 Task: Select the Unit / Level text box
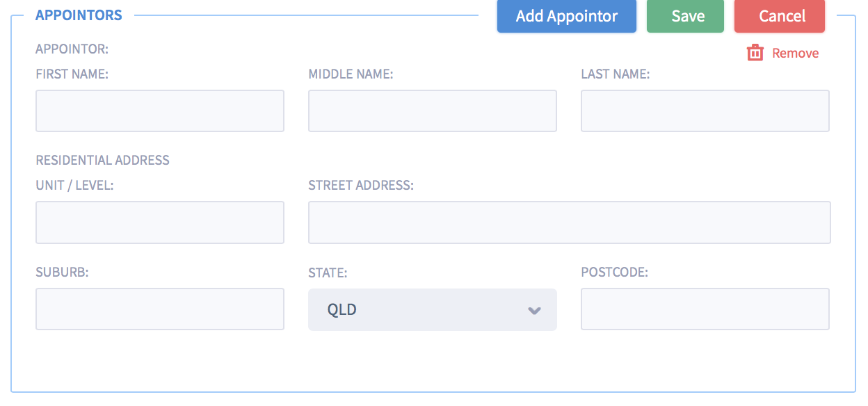pos(160,222)
